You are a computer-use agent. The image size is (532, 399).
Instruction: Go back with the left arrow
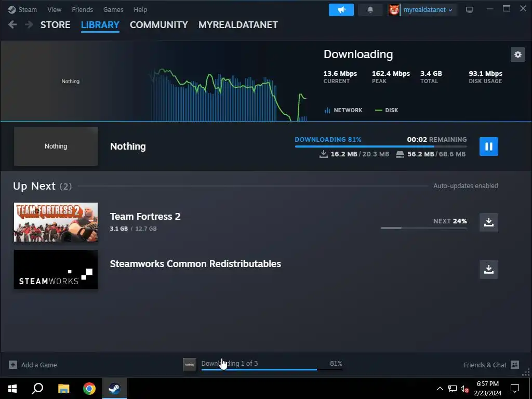point(12,24)
